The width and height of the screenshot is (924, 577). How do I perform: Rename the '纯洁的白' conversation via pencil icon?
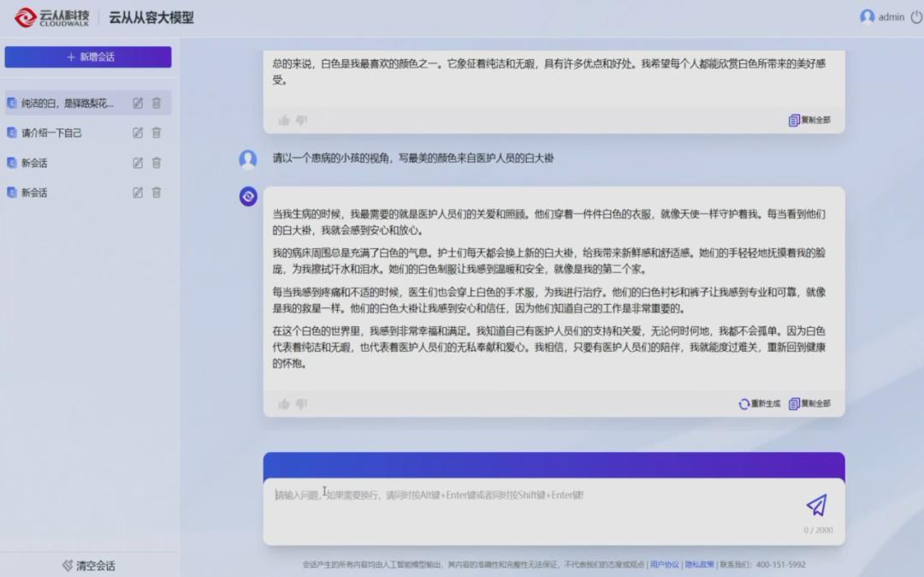138,103
